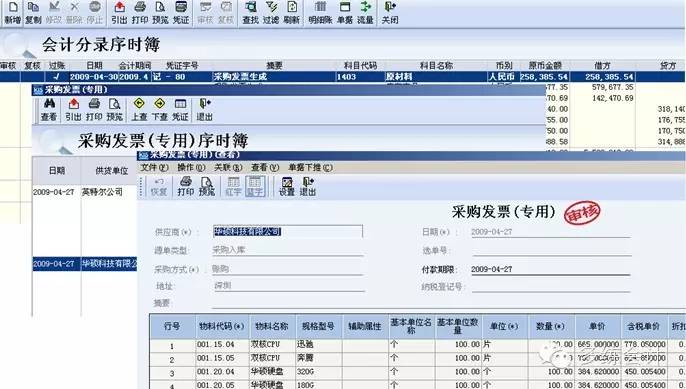Screen dimensions: 686x389
Task: Click the 刷新 refresh icon
Action: [291, 12]
